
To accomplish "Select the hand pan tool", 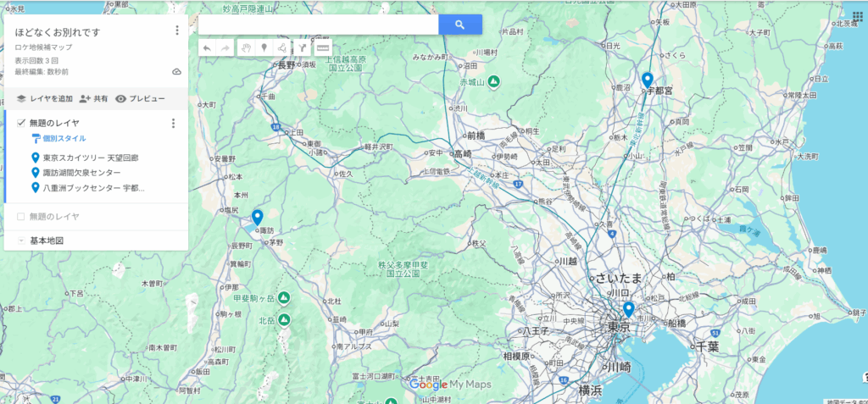I will (x=246, y=48).
